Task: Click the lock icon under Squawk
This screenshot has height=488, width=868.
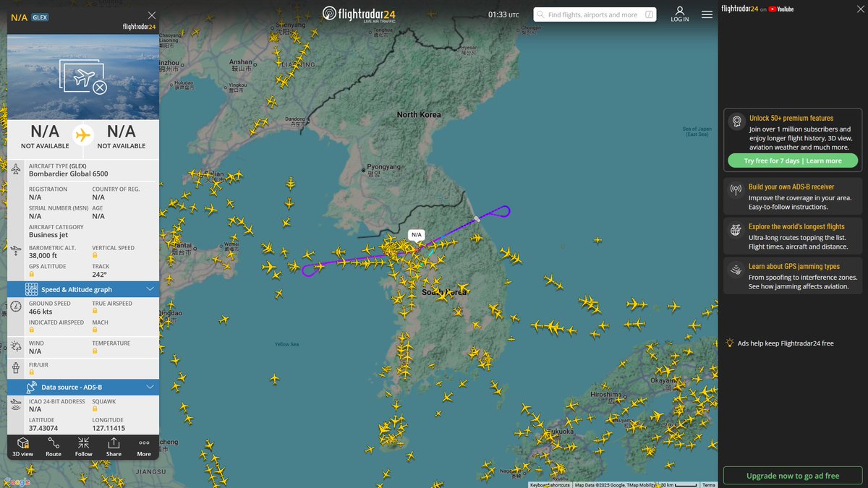Action: [x=95, y=409]
